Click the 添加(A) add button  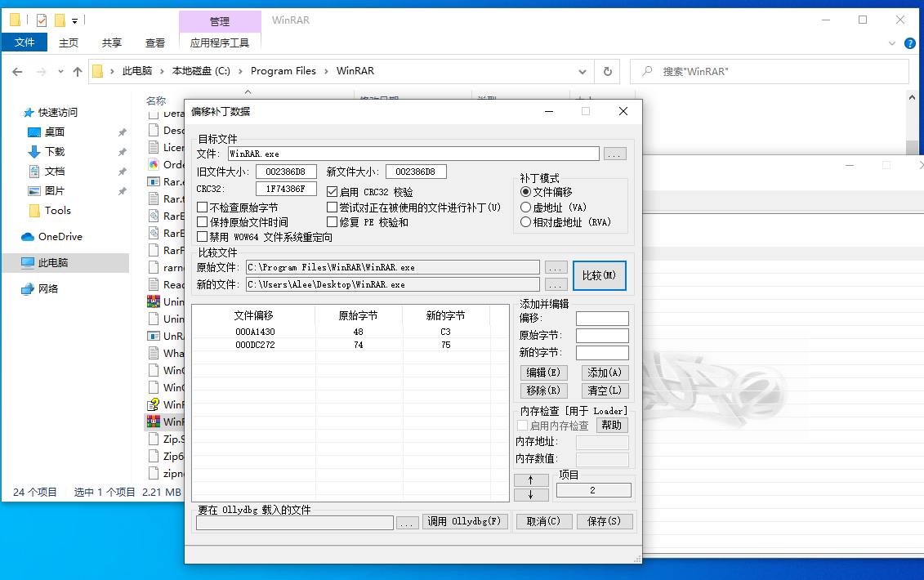click(x=605, y=373)
